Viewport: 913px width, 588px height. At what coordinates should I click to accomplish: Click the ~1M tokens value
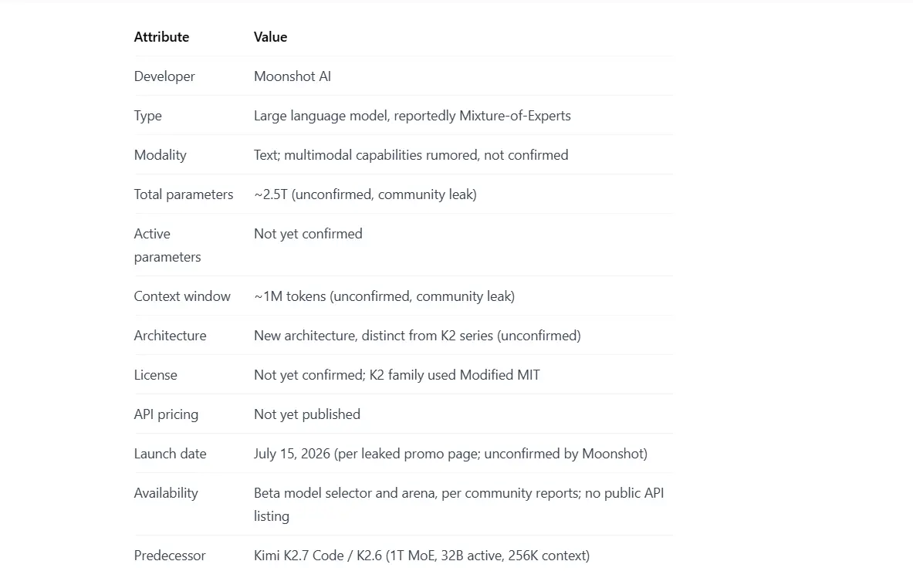(x=384, y=296)
